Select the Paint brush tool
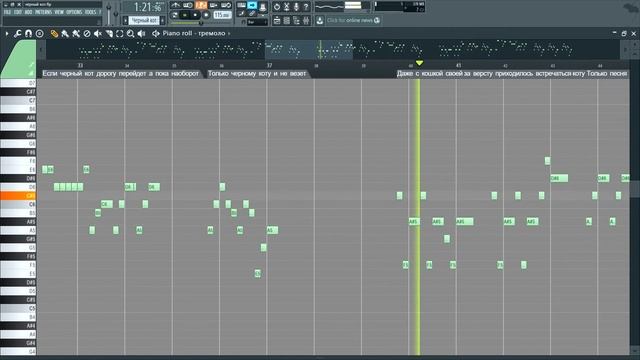 tap(65, 33)
